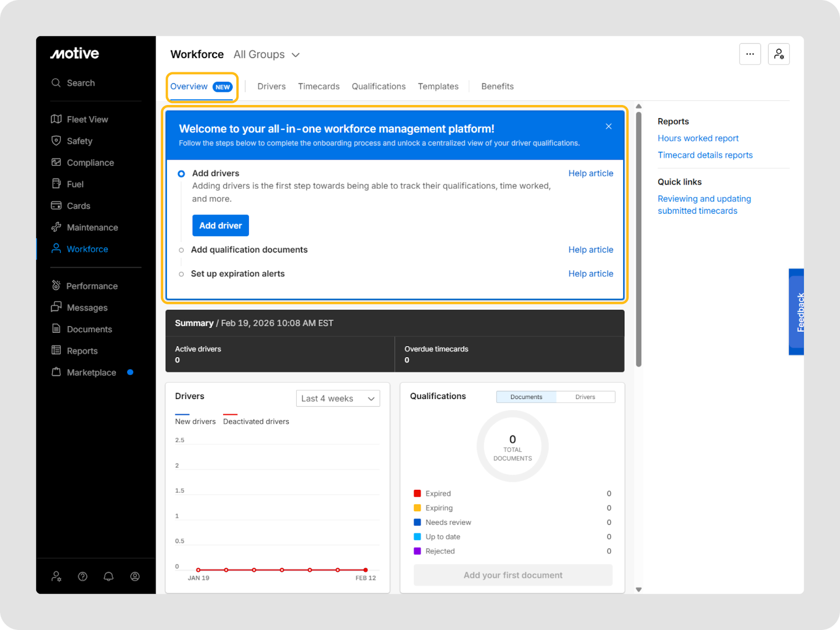This screenshot has height=630, width=840.
Task: Click the three-dot more options button
Action: (750, 54)
